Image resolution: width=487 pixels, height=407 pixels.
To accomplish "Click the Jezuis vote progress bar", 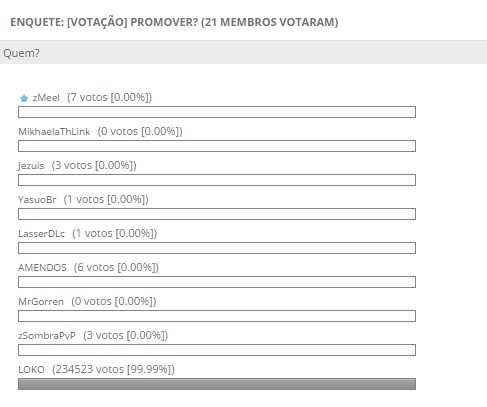I will pos(217,180).
